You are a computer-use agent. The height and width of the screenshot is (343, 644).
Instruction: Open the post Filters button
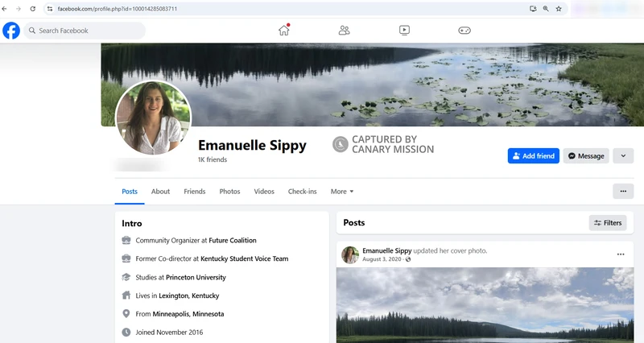[608, 223]
